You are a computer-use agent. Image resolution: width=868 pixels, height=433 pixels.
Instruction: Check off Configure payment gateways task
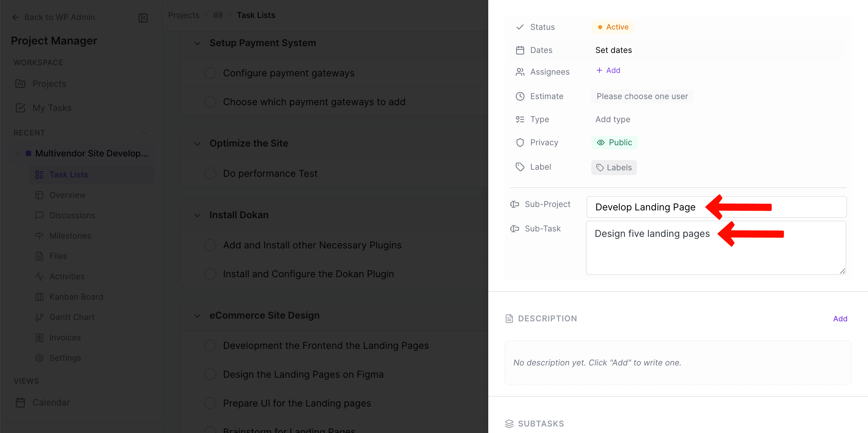pyautogui.click(x=210, y=73)
